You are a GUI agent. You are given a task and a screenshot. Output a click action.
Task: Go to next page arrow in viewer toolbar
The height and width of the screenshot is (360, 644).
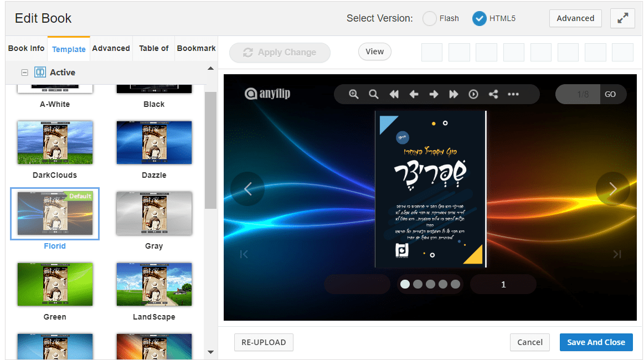pyautogui.click(x=434, y=94)
